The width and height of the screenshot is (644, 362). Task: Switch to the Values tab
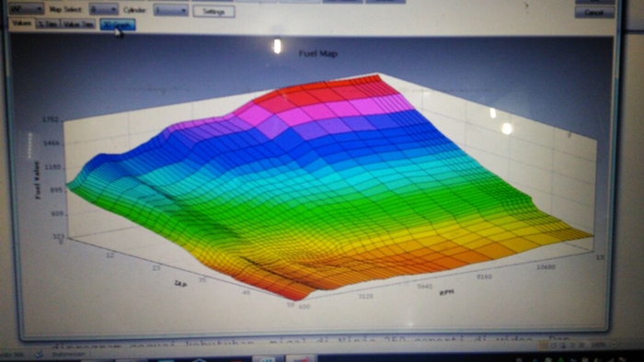click(21, 23)
